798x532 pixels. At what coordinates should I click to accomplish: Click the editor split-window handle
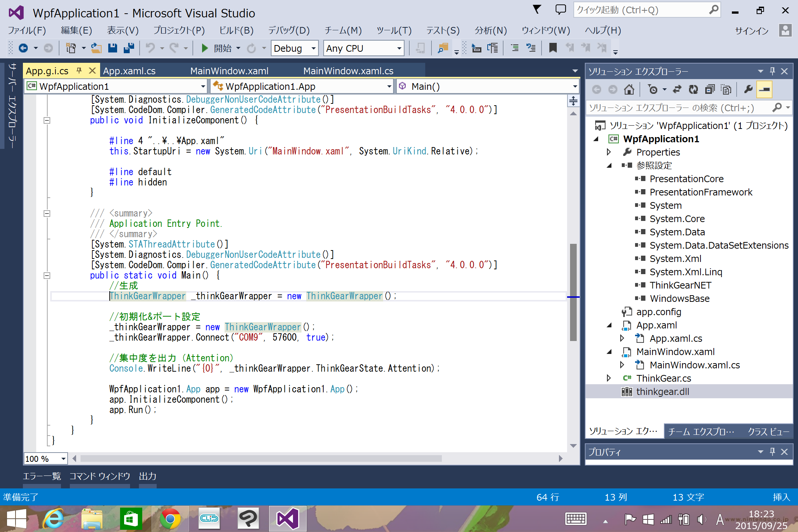[573, 100]
